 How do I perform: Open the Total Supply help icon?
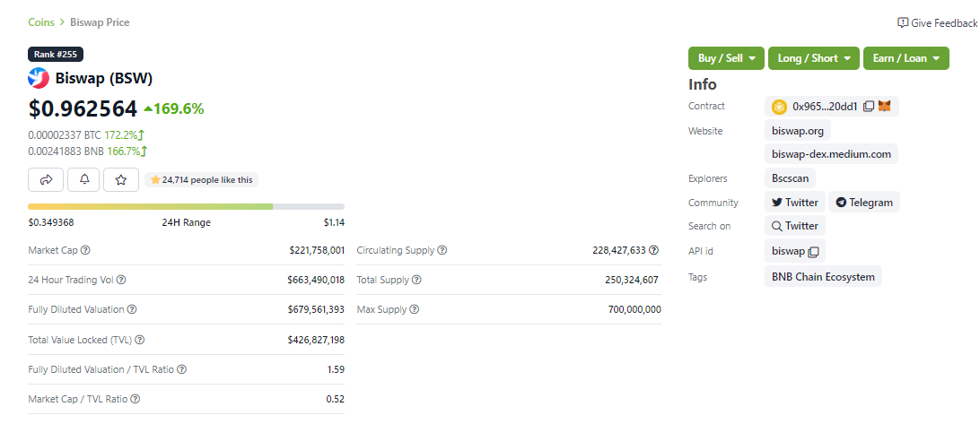pyautogui.click(x=416, y=280)
